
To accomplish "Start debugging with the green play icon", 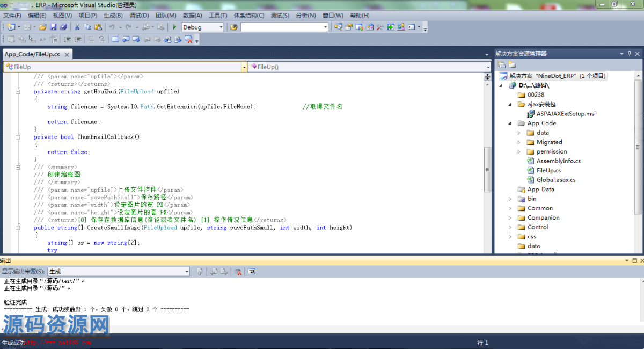I will 174,27.
